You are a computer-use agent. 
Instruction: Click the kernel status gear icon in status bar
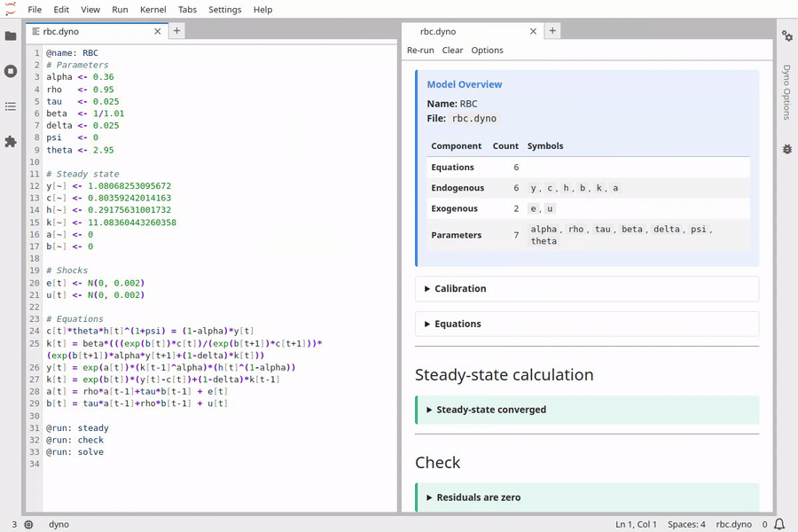coord(29,524)
